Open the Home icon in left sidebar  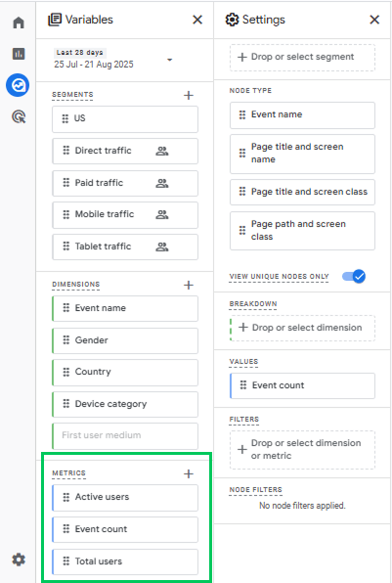[19, 22]
